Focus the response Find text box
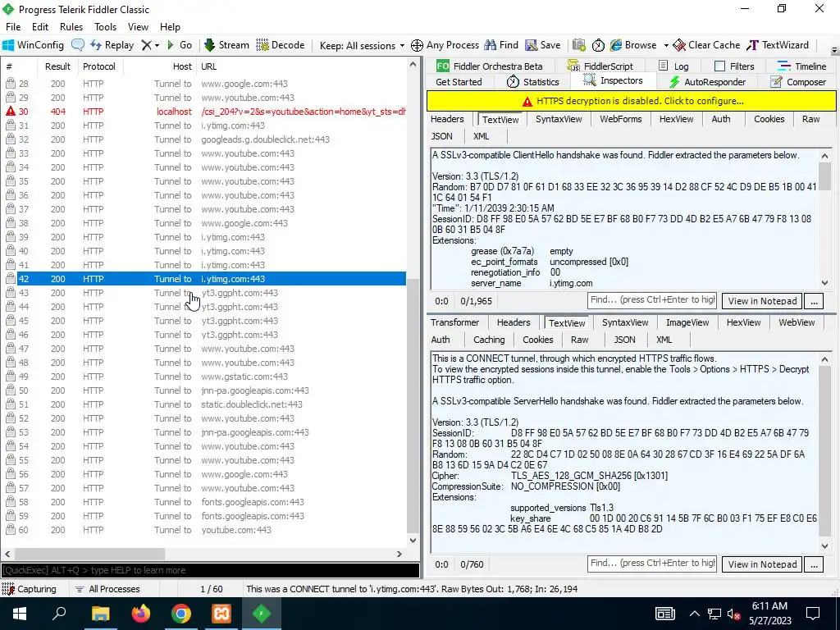The image size is (840, 630). coord(652,564)
